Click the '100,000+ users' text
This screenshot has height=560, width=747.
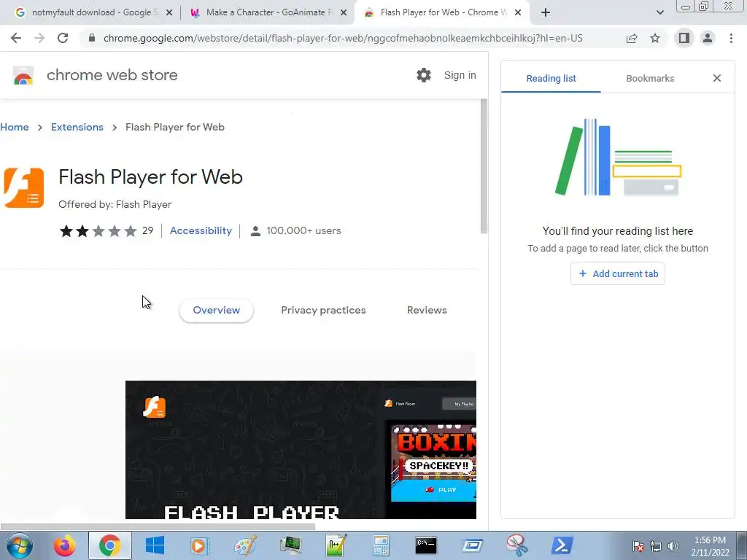tap(303, 231)
